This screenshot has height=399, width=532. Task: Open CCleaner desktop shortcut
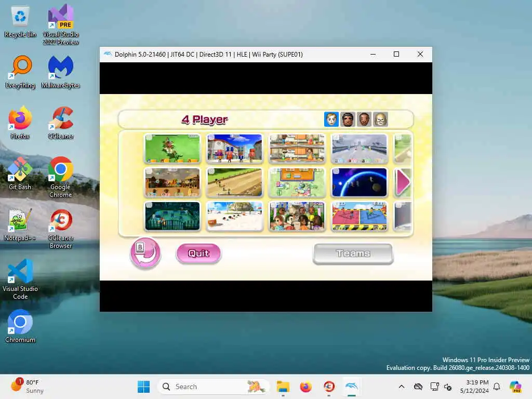tap(61, 123)
